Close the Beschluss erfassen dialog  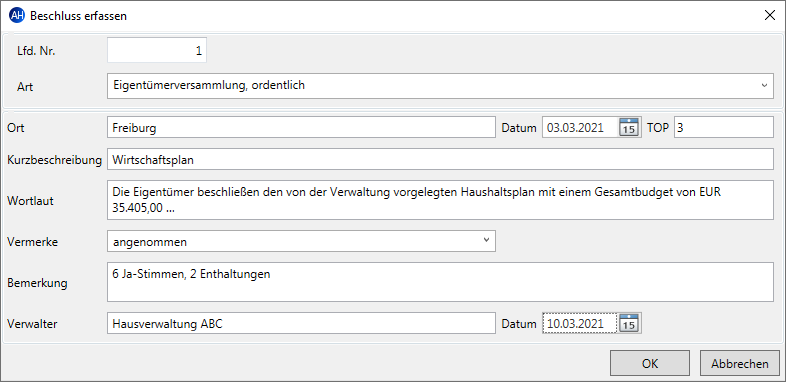tap(769, 16)
